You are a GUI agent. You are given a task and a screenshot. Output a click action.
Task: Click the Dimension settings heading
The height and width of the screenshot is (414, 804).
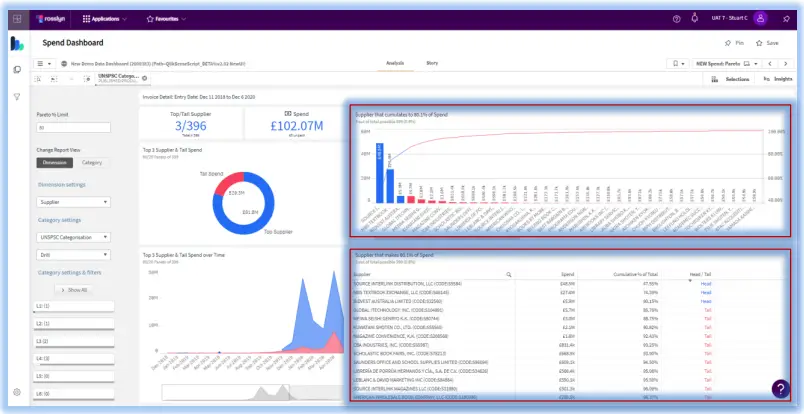[x=62, y=184]
